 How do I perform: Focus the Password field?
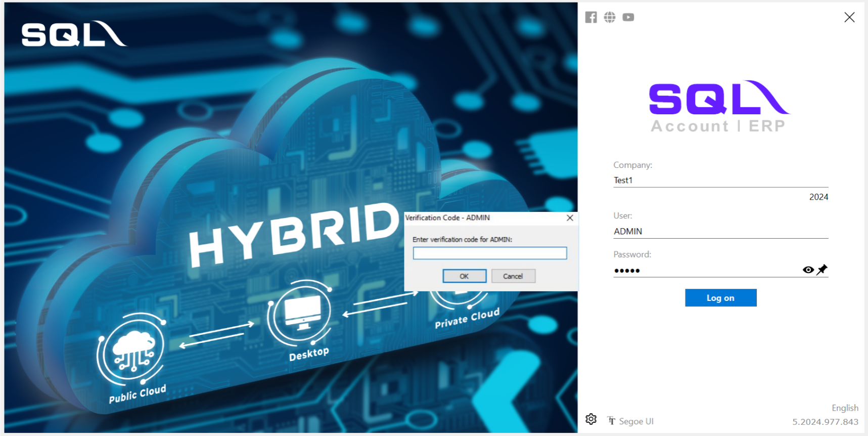click(705, 270)
